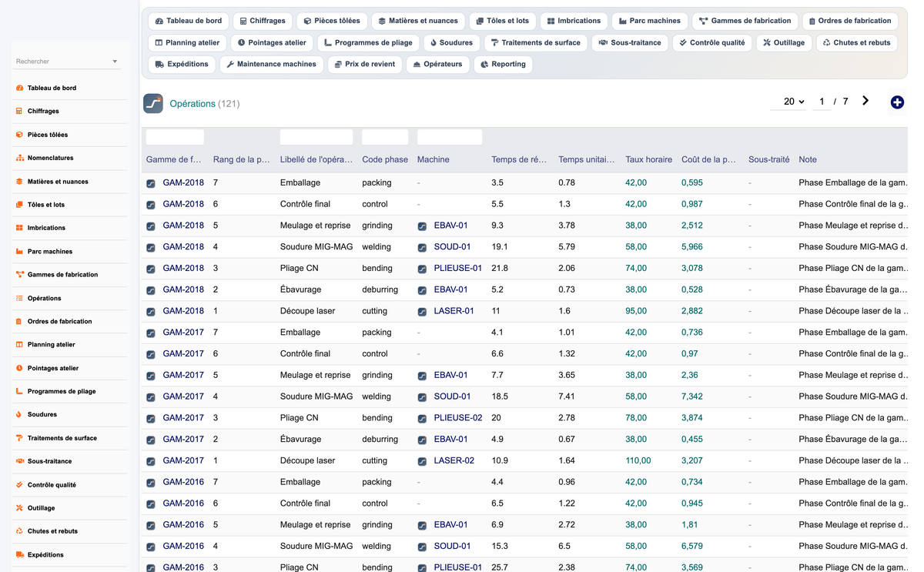The width and height of the screenshot is (924, 572).
Task: Click Traitements de surface sidebar icon
Action: [19, 438]
